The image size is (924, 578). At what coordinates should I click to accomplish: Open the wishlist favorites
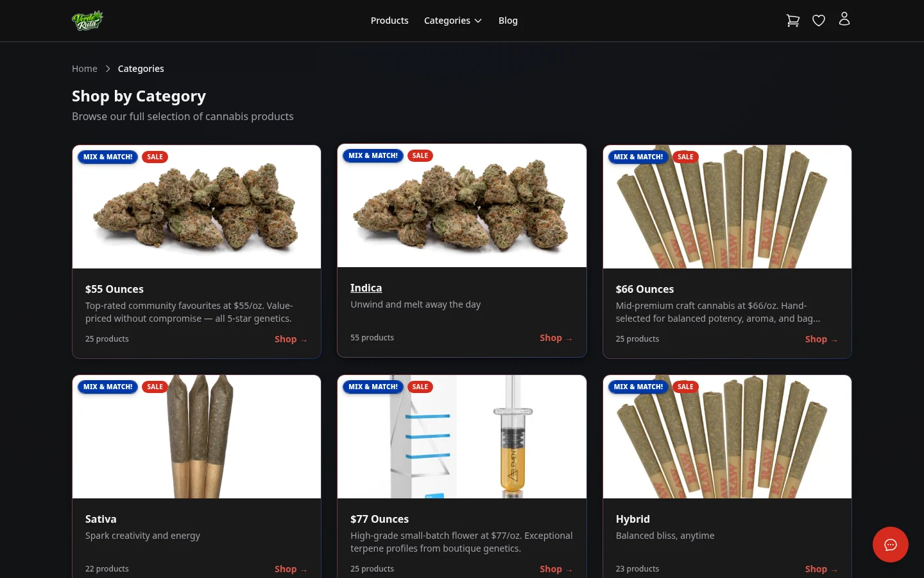(819, 20)
